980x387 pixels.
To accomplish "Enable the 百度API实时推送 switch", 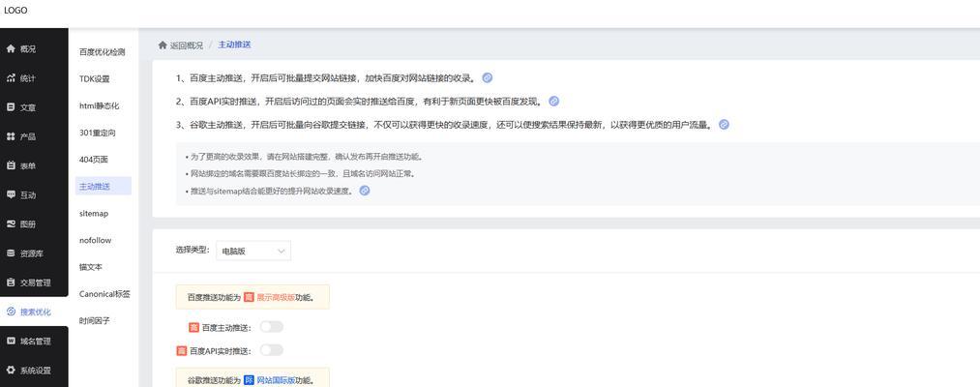I will 272,350.
